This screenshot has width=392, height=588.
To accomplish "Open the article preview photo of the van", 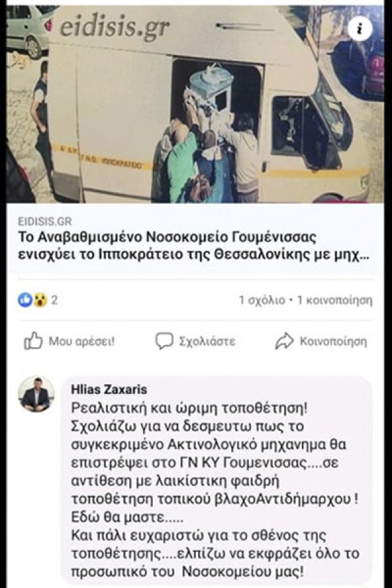I will click(195, 105).
